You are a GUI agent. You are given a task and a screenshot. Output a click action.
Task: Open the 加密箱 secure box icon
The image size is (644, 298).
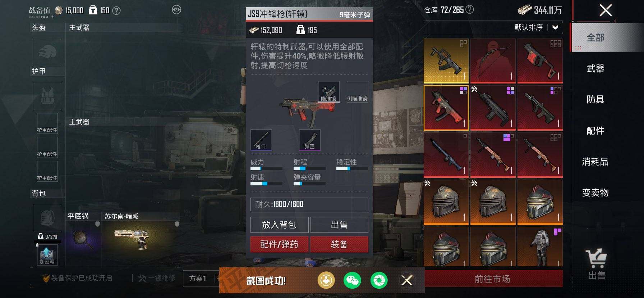pyautogui.click(x=47, y=255)
